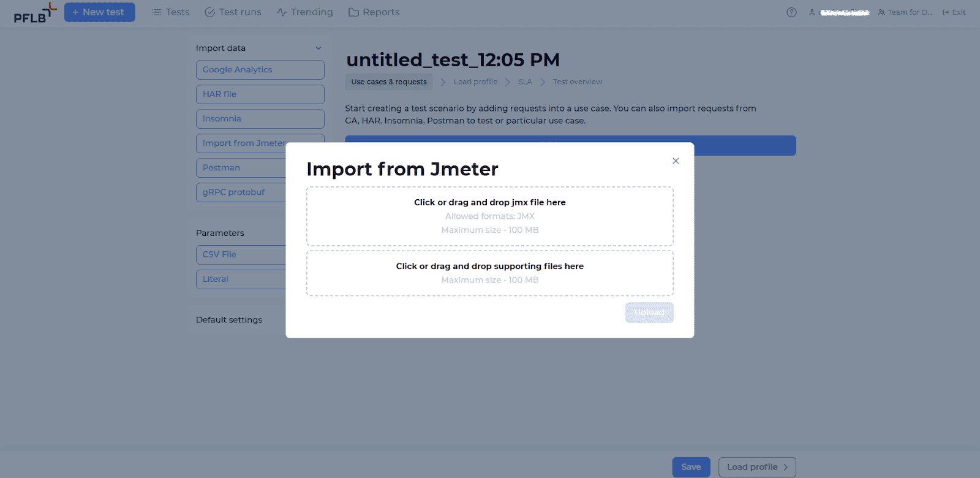Go to the Trending page
Viewport: 980px width, 478px height.
304,12
